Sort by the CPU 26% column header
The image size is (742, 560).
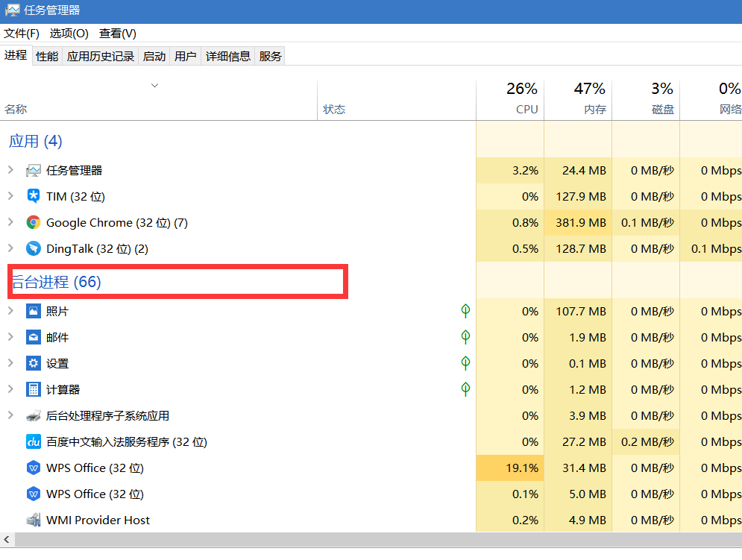tap(510, 101)
